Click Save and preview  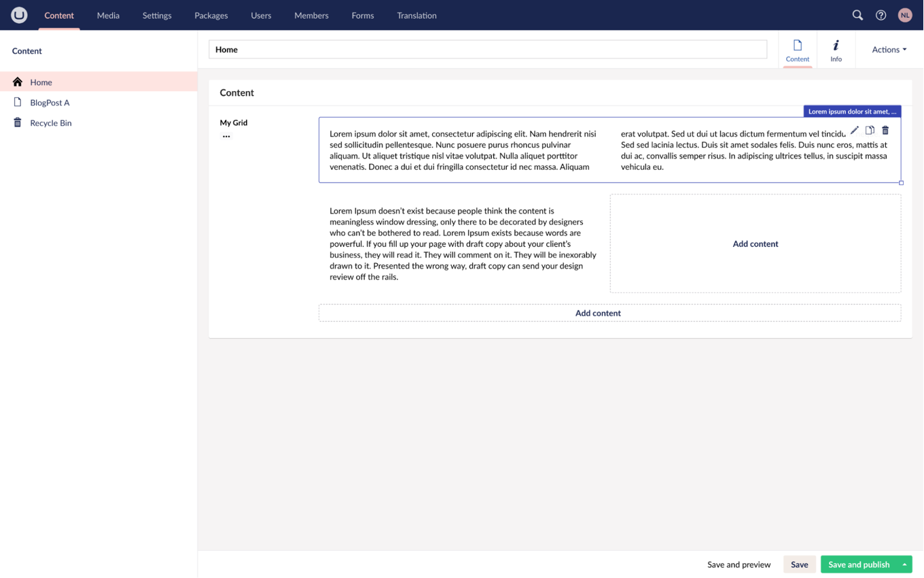(x=739, y=564)
